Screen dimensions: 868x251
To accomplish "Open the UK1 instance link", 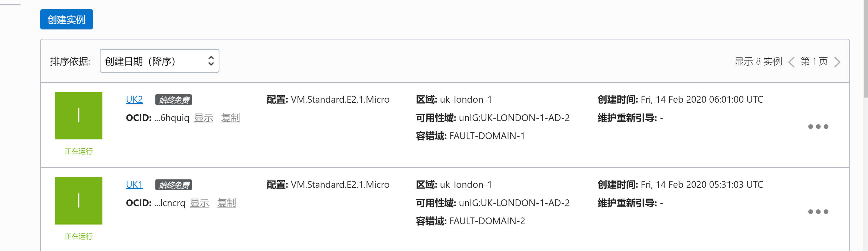I will (134, 185).
